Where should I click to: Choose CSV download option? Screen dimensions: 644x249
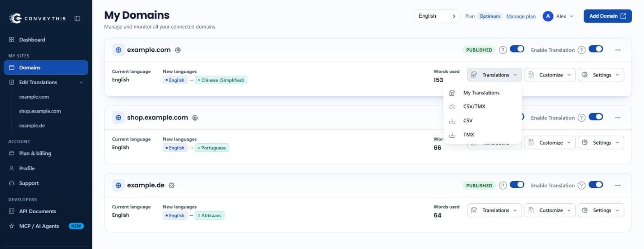tap(483, 121)
